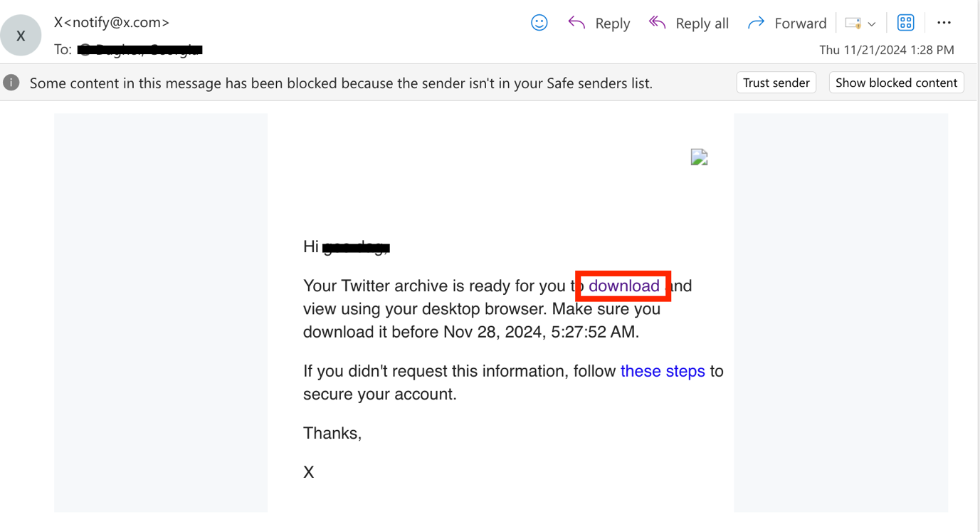Click the Reply arrow icon

pos(576,23)
